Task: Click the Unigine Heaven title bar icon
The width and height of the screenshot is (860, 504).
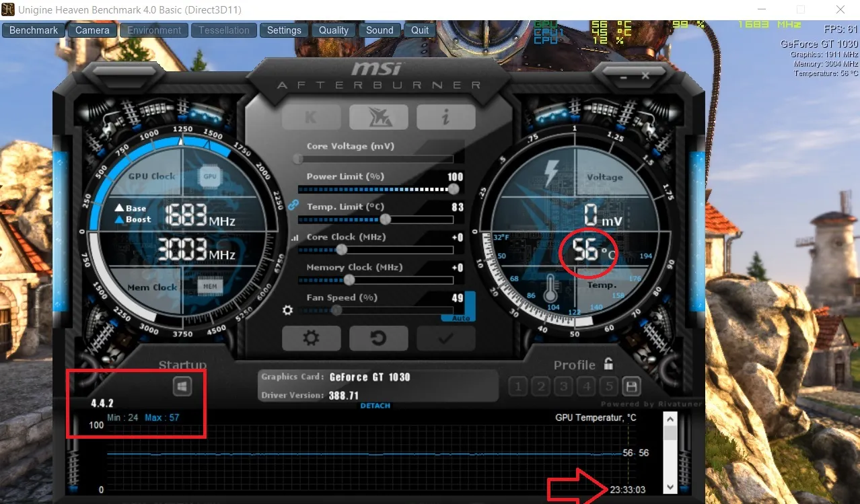Action: pos(8,9)
